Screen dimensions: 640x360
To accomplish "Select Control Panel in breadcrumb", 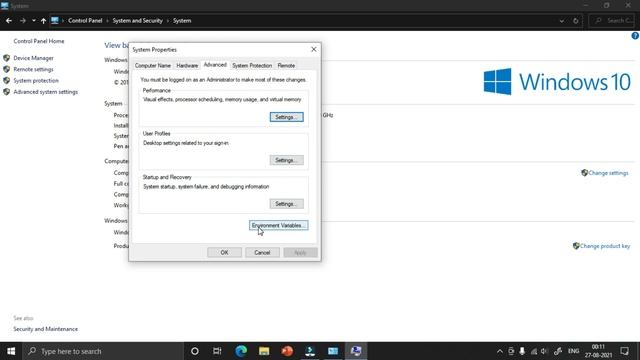I will (85, 20).
